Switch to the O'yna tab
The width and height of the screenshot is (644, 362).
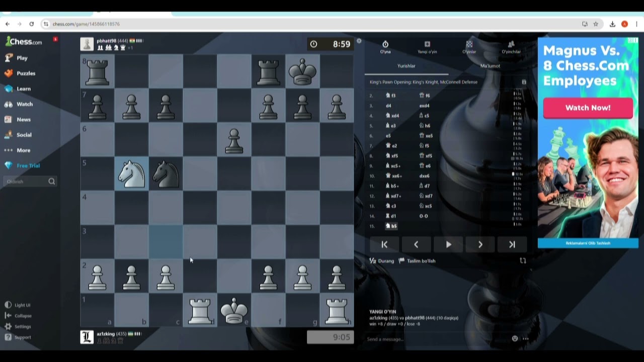point(385,47)
